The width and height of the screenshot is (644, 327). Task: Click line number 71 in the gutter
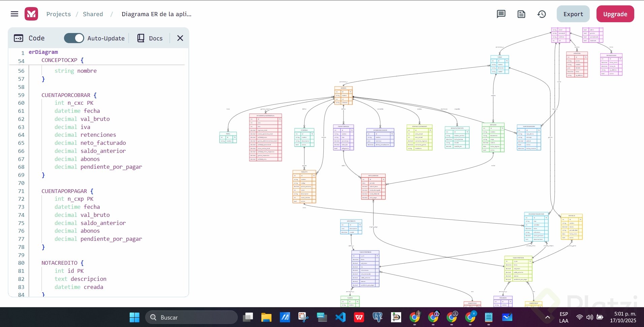[21, 191]
